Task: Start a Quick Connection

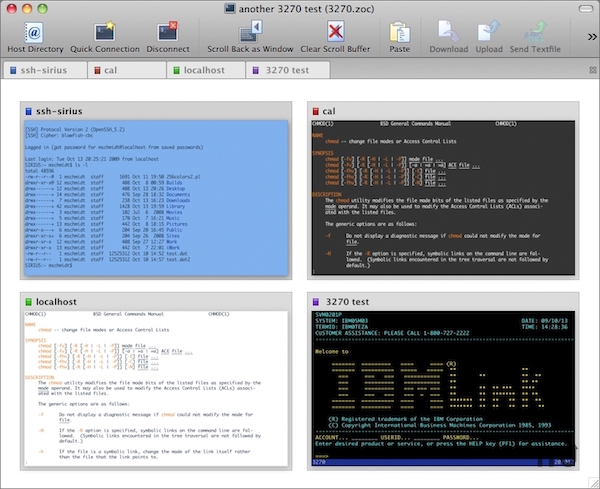Action: point(104,33)
